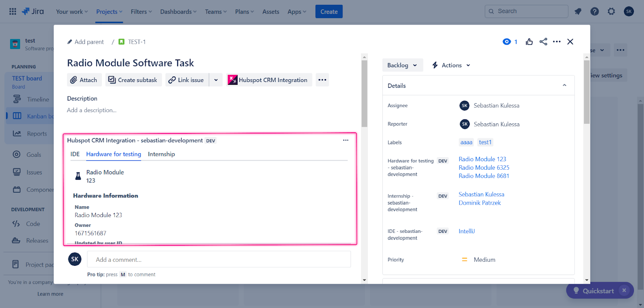
Task: Open the settings gear icon
Action: [611, 11]
